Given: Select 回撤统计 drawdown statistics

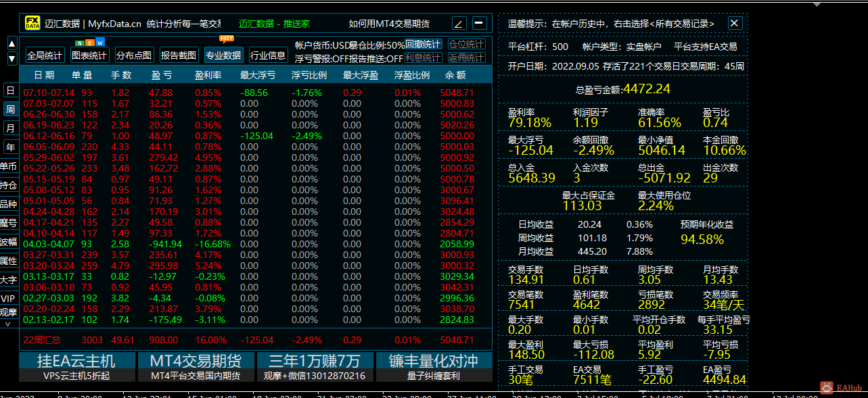Looking at the screenshot, I should [424, 44].
